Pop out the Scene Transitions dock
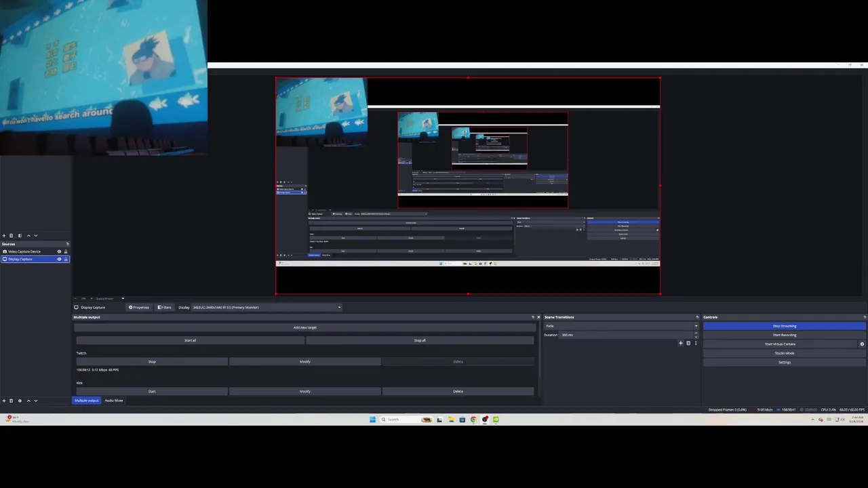Screen dimensions: 868x488 point(697,317)
